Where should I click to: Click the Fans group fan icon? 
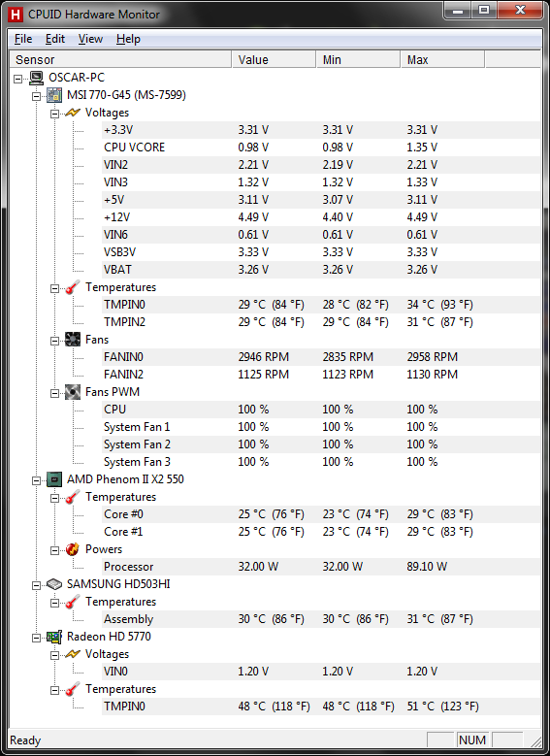pos(73,340)
